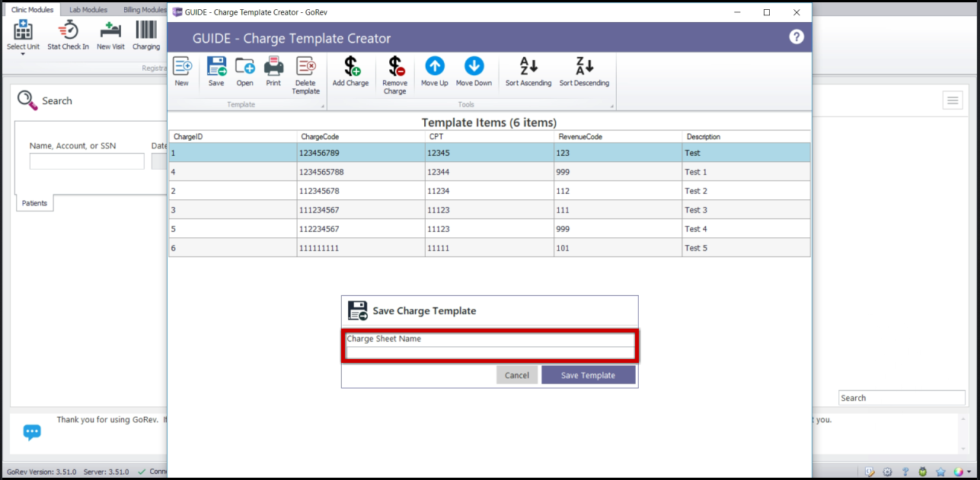Switch to the Lab Modules tab

click(x=88, y=10)
